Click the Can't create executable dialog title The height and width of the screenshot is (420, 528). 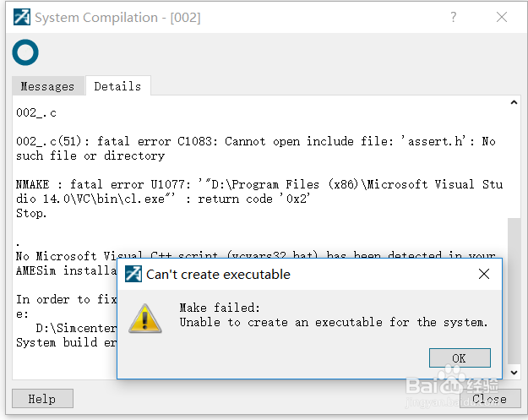click(x=218, y=274)
